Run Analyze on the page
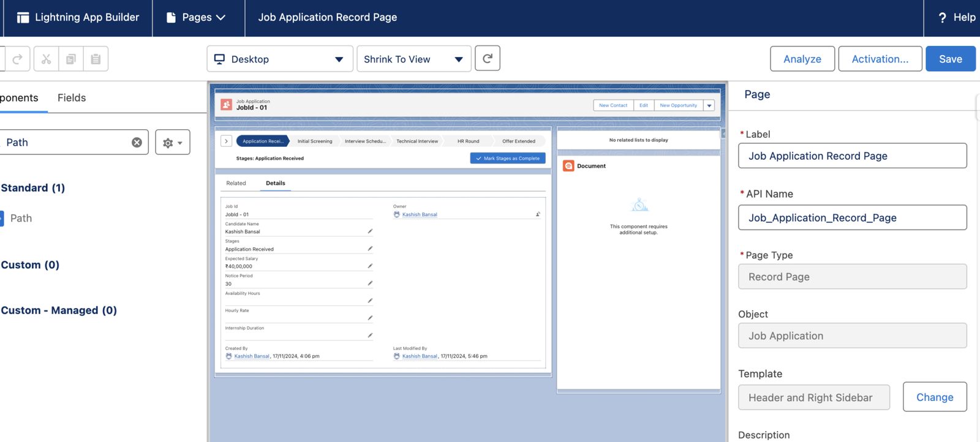The height and width of the screenshot is (442, 980). coord(802,59)
